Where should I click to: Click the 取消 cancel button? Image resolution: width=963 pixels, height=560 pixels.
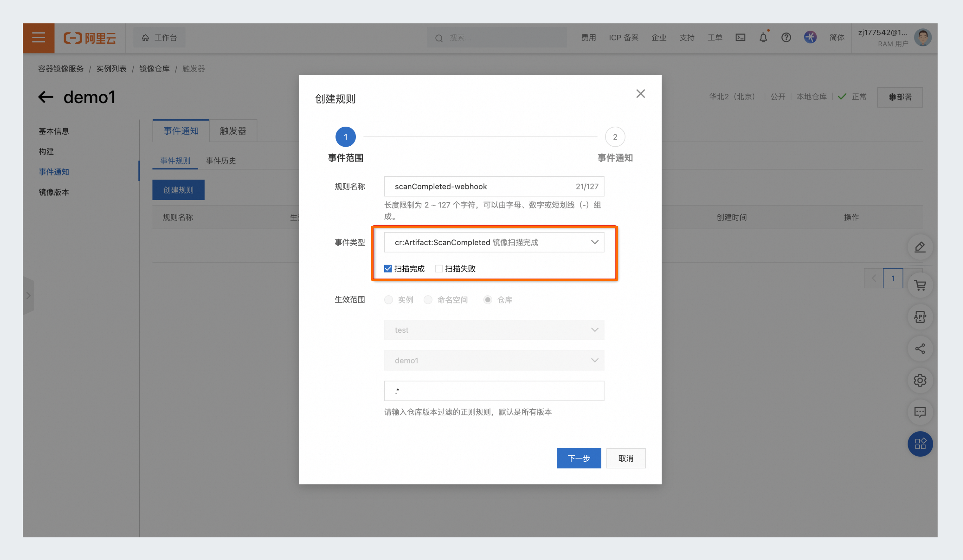tap(626, 458)
